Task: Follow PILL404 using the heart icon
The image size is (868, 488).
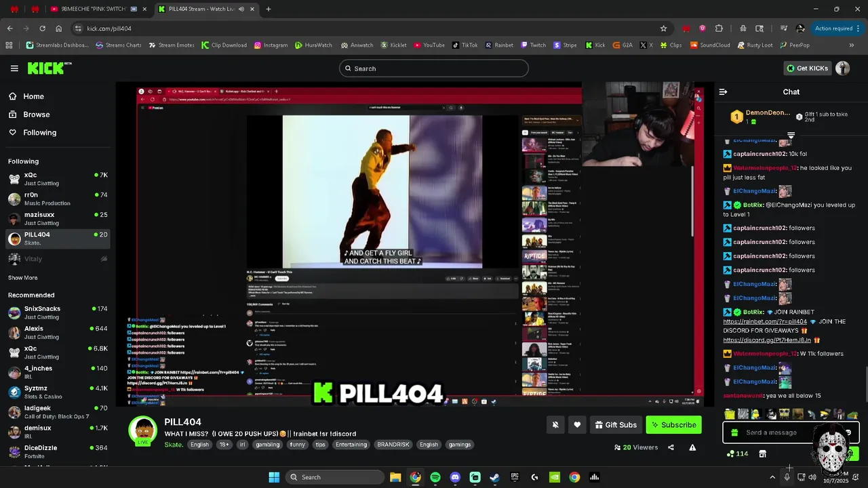Action: 577,425
